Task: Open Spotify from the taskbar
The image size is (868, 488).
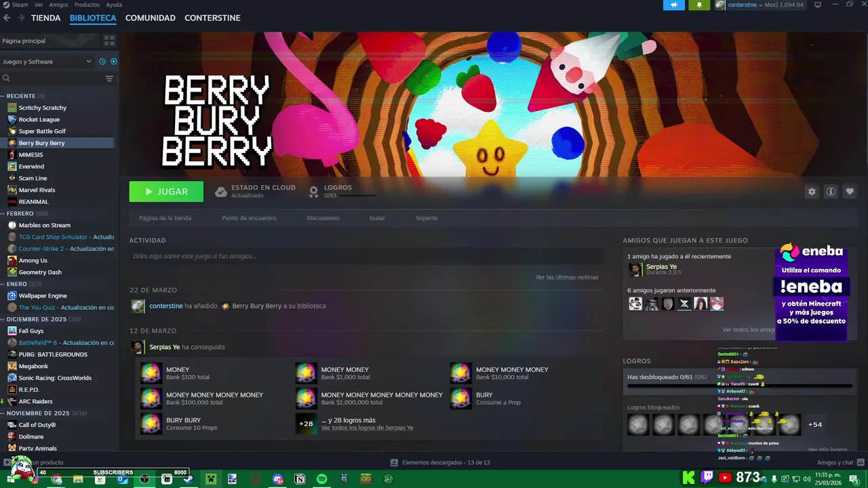Action: (x=322, y=479)
